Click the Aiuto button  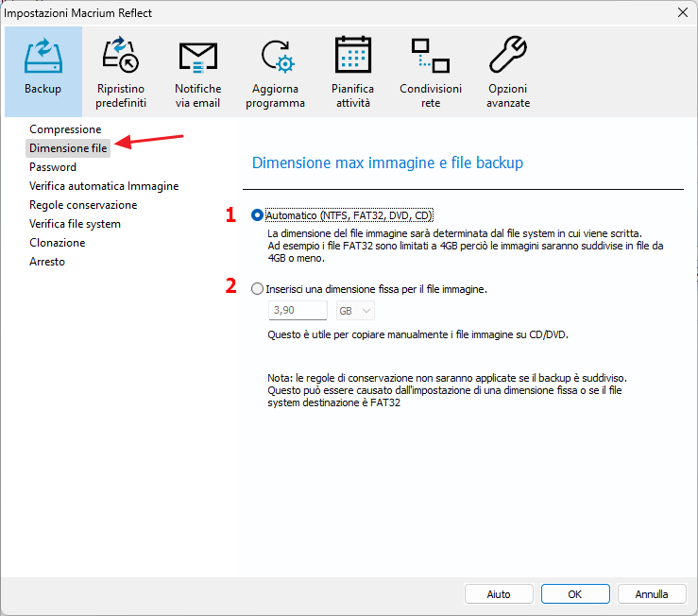[x=499, y=594]
